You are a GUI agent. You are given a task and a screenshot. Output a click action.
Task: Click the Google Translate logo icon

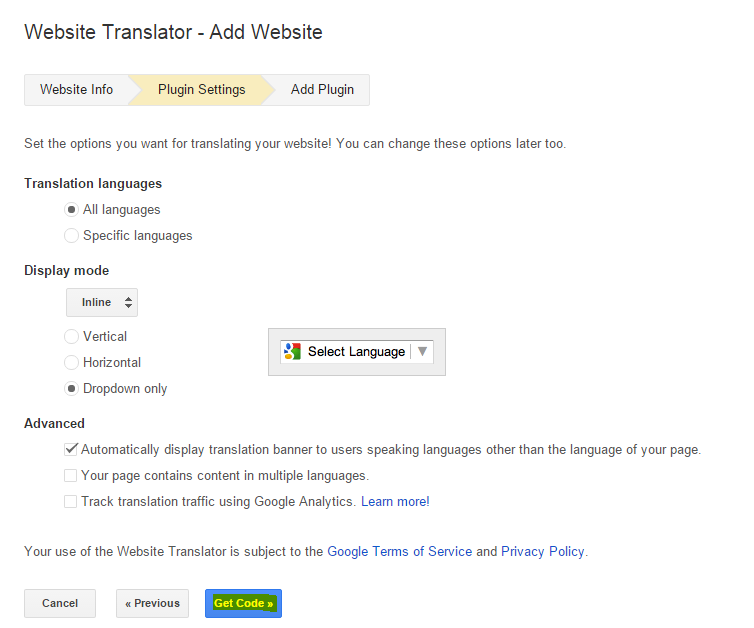click(292, 352)
